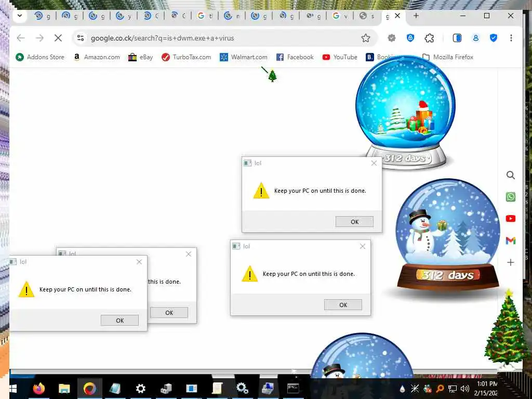532x399 pixels.
Task: Switch to the browser tab labeled 'y'
Action: (124, 16)
